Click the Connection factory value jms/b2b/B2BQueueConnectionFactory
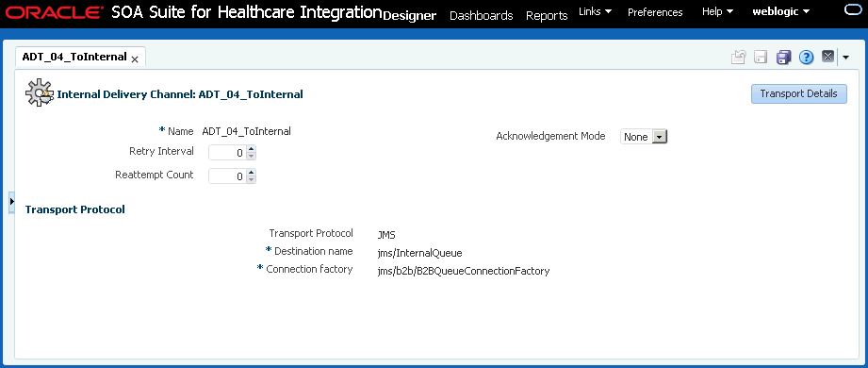 pyautogui.click(x=464, y=271)
